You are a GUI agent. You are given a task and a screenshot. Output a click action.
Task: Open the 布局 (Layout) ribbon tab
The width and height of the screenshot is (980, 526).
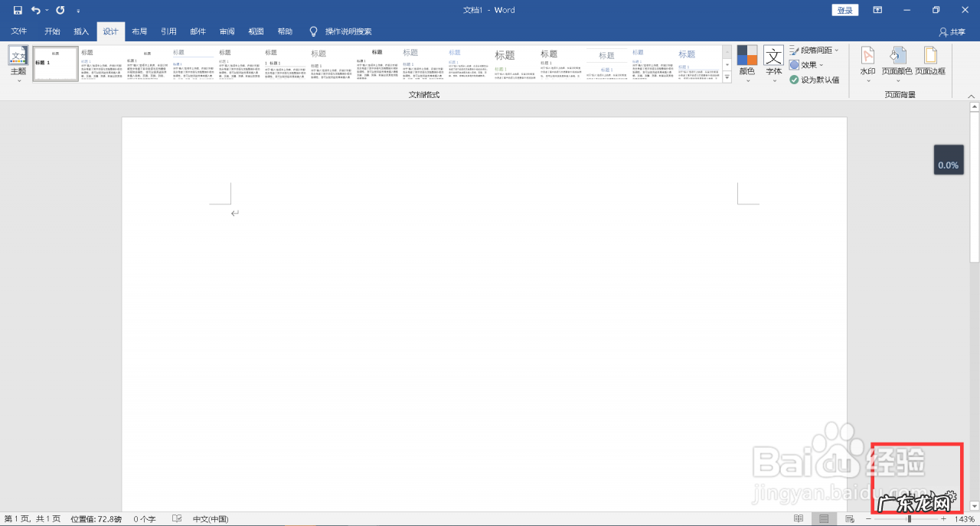point(139,31)
